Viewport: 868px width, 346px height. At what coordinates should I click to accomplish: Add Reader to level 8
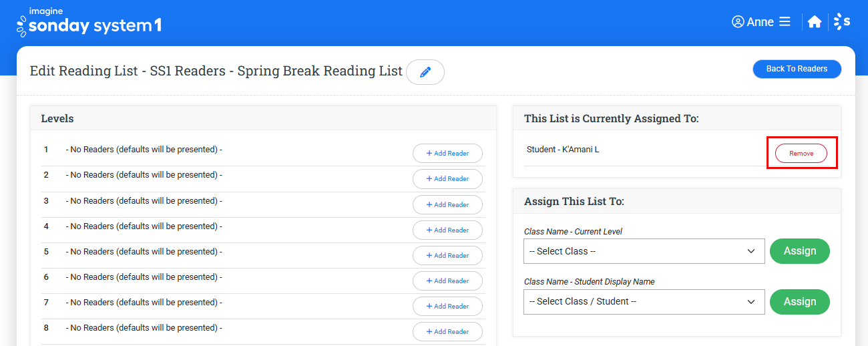click(x=447, y=332)
